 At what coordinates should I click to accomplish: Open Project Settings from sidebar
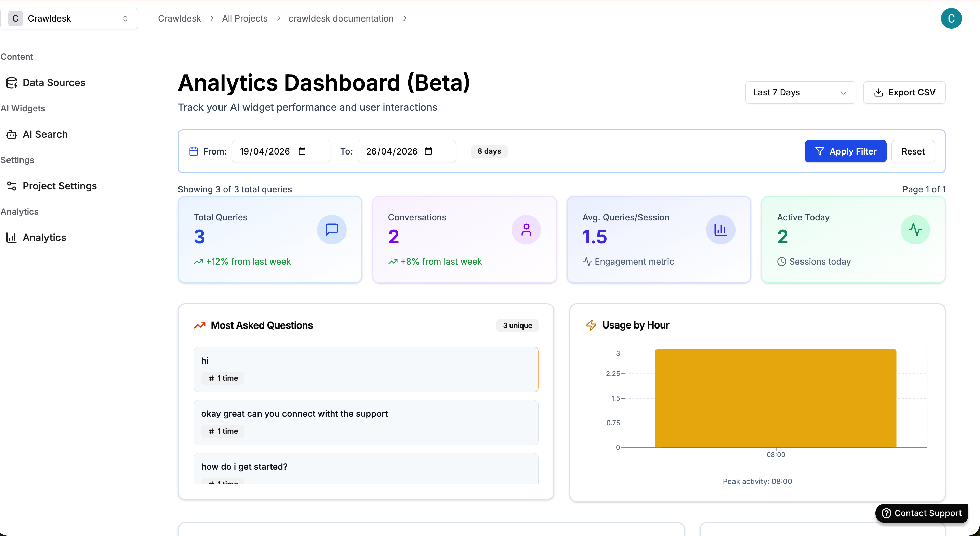tap(59, 186)
